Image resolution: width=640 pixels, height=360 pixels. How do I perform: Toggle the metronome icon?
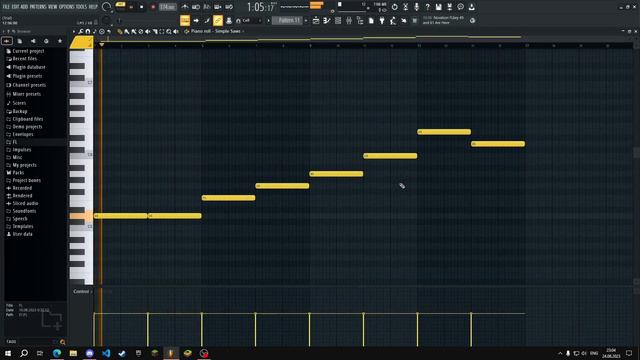point(185,7)
